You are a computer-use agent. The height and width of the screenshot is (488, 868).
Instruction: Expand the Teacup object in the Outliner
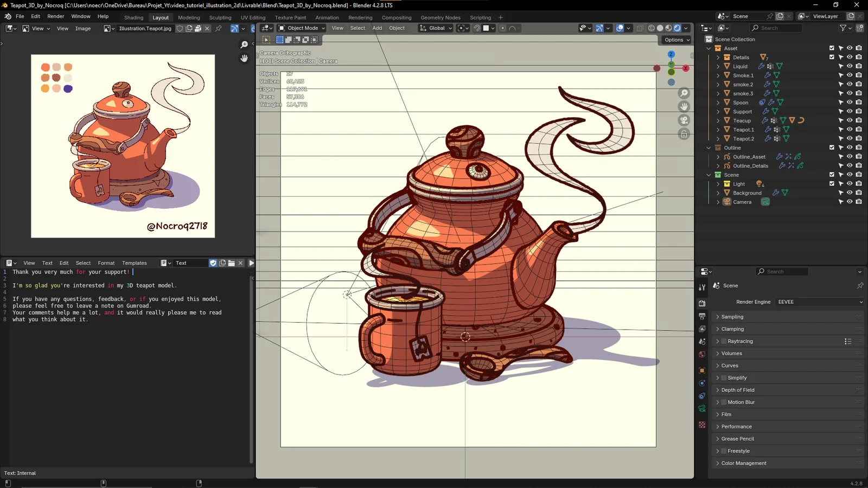click(x=718, y=120)
